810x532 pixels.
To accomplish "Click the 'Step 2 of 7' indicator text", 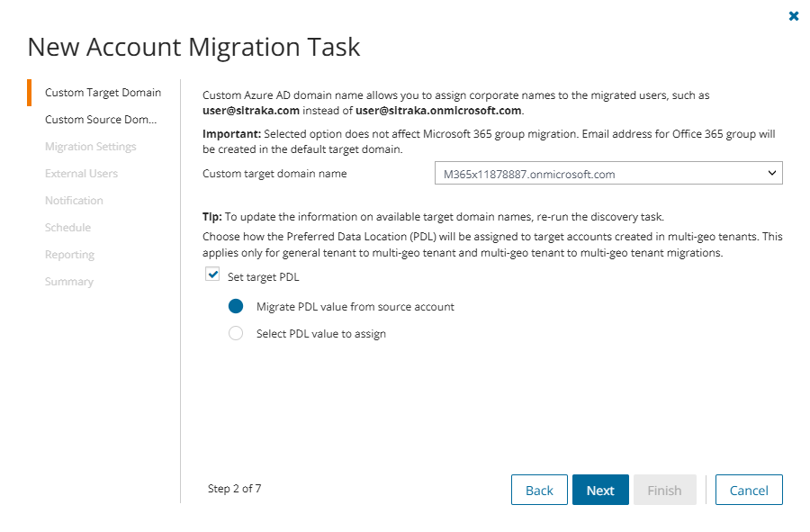I will pos(234,489).
